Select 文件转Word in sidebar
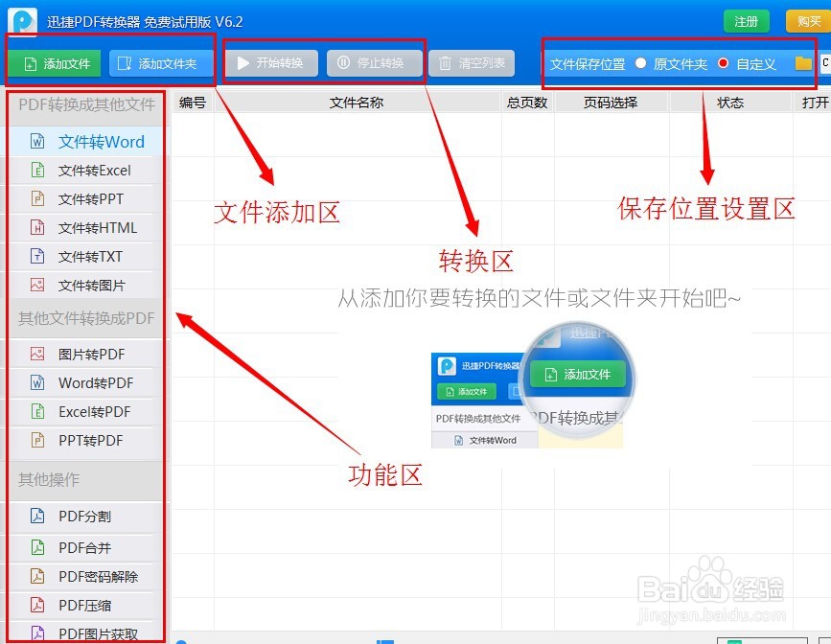This screenshot has width=831, height=644. [86, 142]
